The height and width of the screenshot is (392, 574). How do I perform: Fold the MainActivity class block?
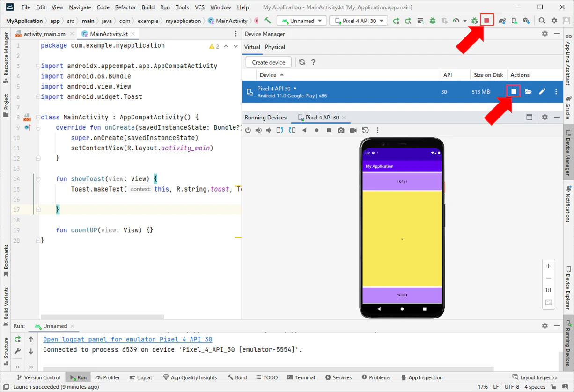(38, 117)
